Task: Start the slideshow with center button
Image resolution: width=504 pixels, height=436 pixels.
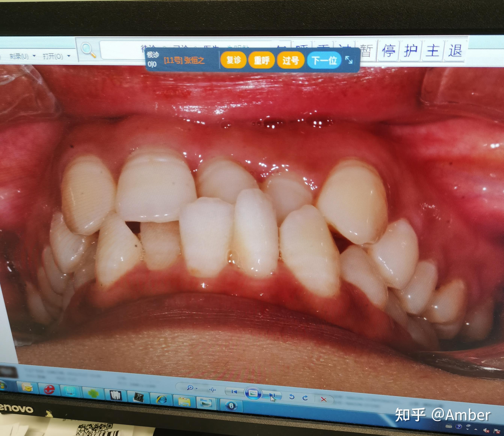Action: 253,393
